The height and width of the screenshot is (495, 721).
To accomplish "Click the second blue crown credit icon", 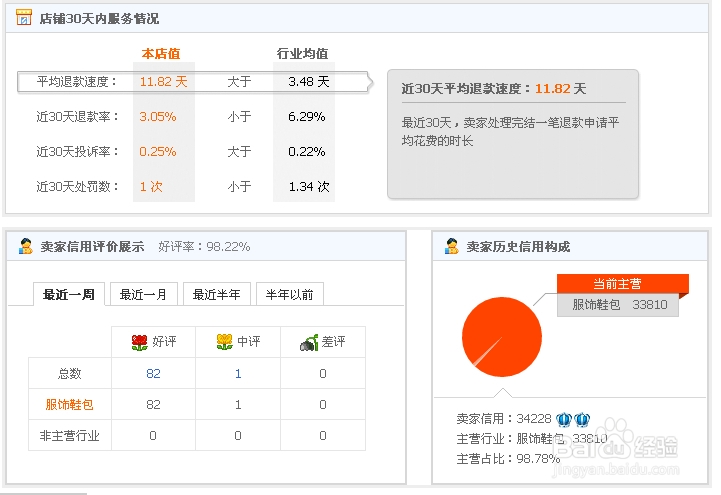I will point(582,419).
